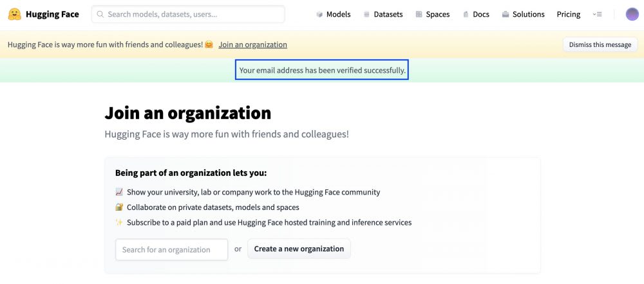
Task: Select the 'Show your university, lab' line
Action: pos(253,192)
